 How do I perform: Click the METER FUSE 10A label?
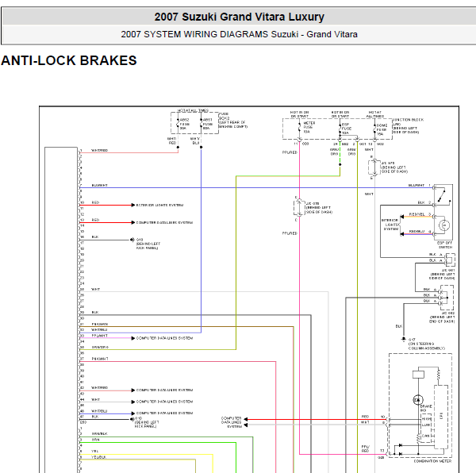click(309, 127)
